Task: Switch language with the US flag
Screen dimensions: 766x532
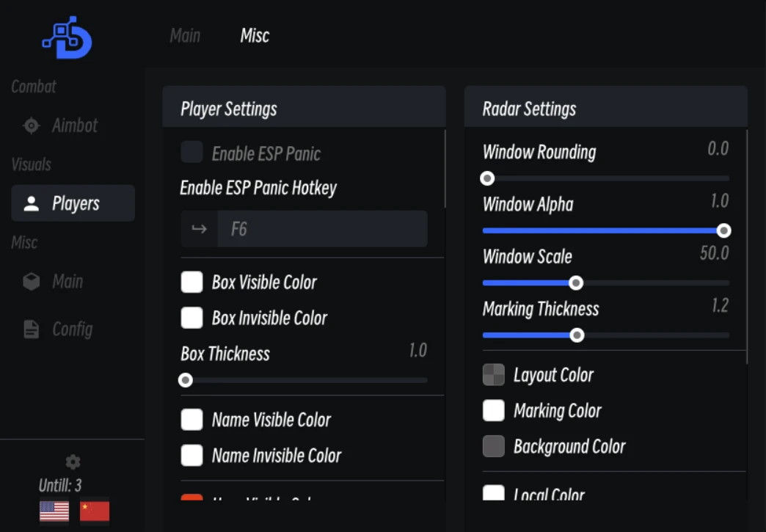Action: pyautogui.click(x=54, y=511)
